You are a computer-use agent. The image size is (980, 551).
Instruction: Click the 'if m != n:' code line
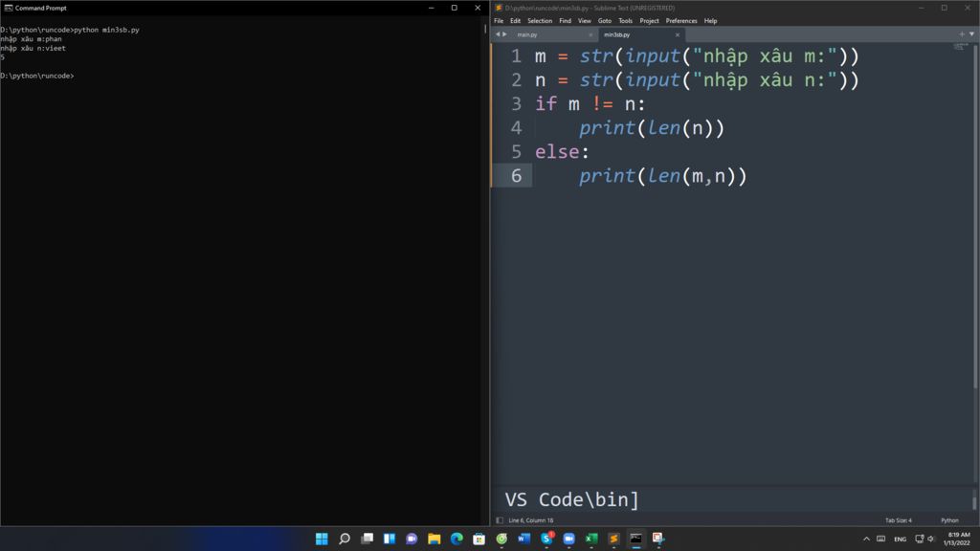[x=590, y=103]
